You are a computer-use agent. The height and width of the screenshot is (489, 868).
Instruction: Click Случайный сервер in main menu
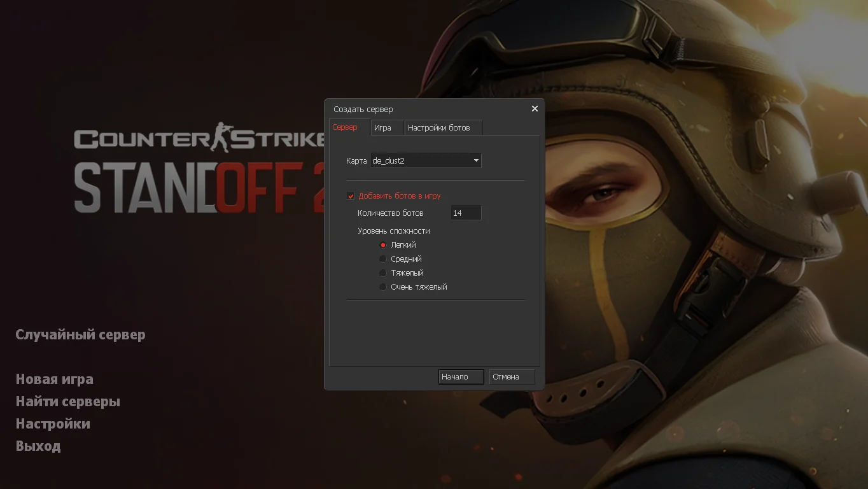[x=80, y=335]
